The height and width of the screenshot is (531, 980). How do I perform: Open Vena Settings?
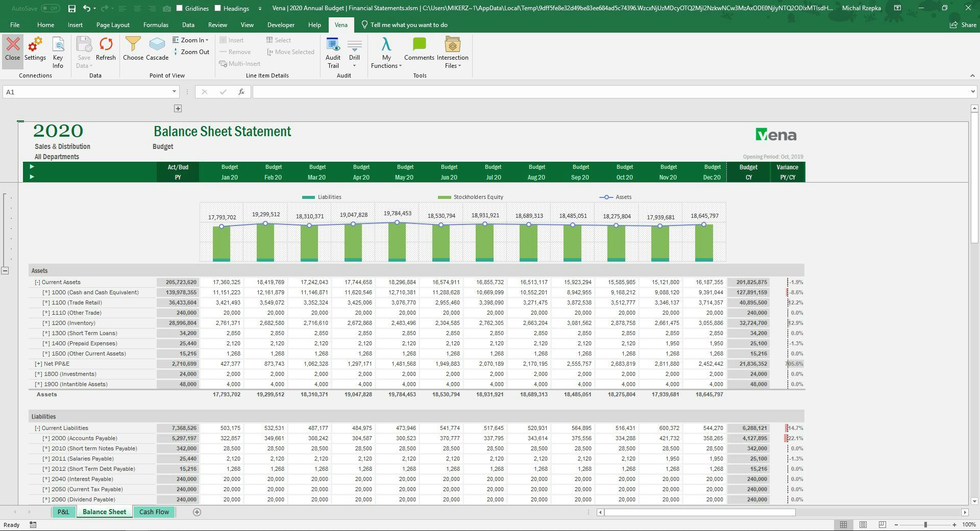click(35, 51)
